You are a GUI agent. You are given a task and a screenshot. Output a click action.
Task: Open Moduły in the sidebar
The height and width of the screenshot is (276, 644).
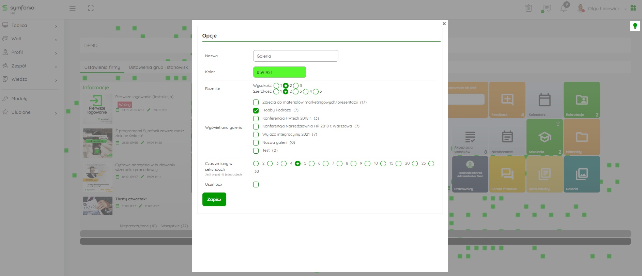[19, 99]
